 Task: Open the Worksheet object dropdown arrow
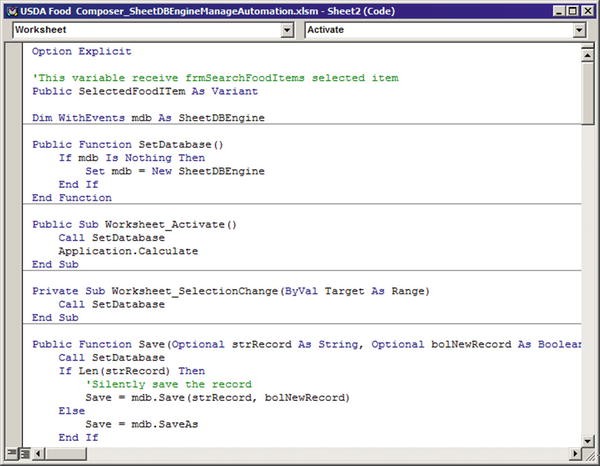(287, 30)
